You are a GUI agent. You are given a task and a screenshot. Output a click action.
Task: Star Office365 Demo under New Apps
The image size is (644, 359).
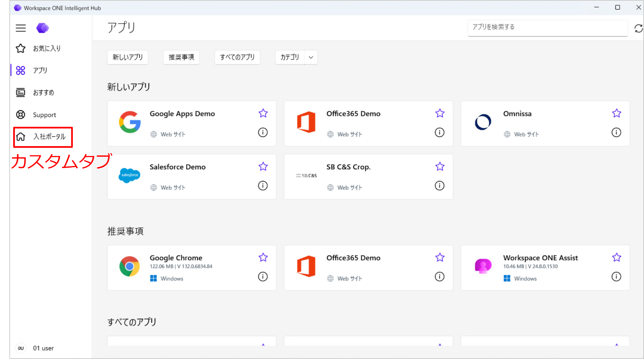pyautogui.click(x=440, y=113)
